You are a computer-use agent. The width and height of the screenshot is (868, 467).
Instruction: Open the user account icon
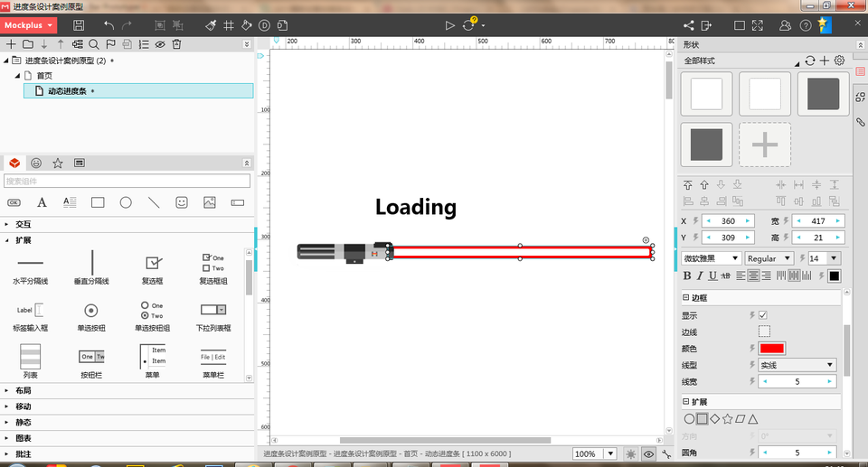click(x=785, y=25)
